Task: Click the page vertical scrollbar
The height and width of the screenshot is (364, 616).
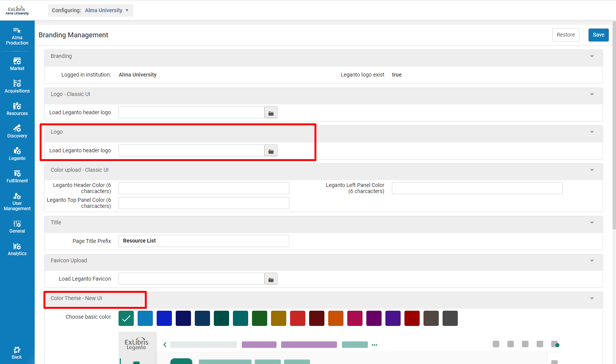Action: tap(614, 126)
